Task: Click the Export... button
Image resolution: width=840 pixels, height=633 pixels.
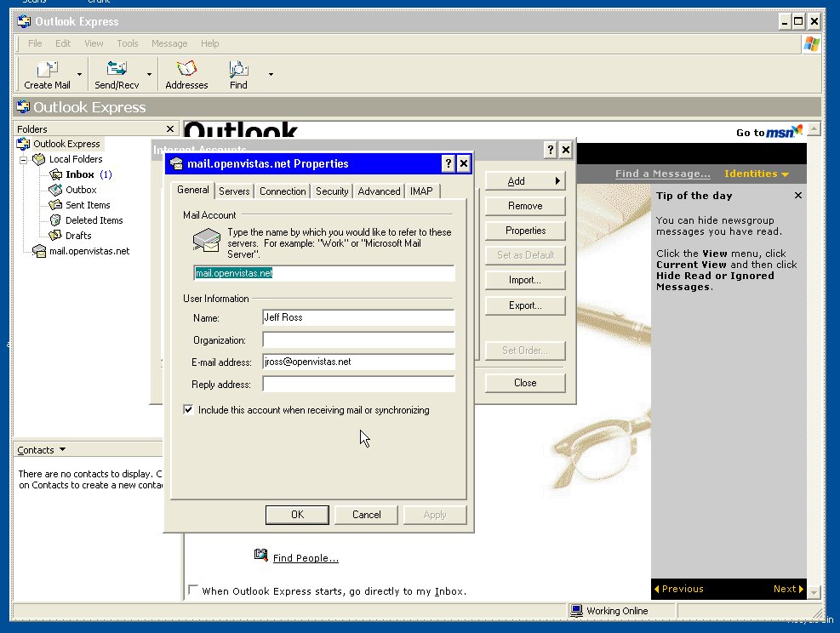Action: (x=525, y=305)
